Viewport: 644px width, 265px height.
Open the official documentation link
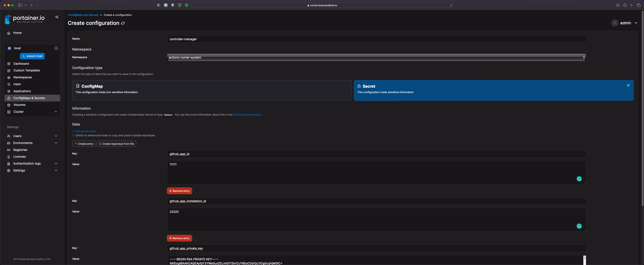(x=247, y=115)
